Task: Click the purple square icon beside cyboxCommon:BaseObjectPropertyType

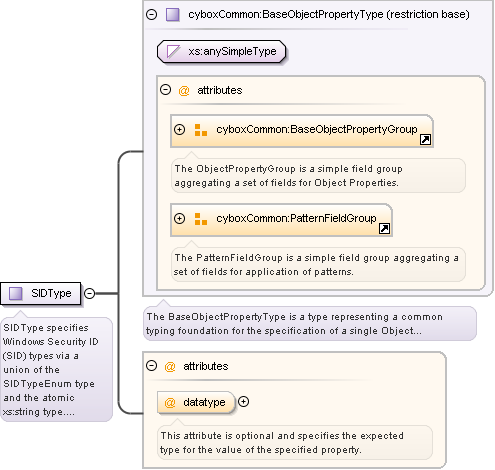Action: coord(173,15)
